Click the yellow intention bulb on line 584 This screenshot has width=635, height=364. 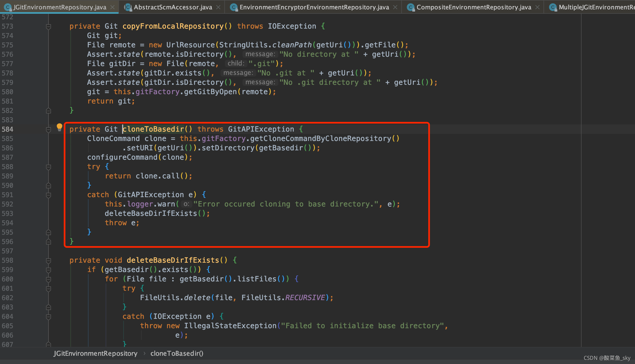click(x=59, y=127)
